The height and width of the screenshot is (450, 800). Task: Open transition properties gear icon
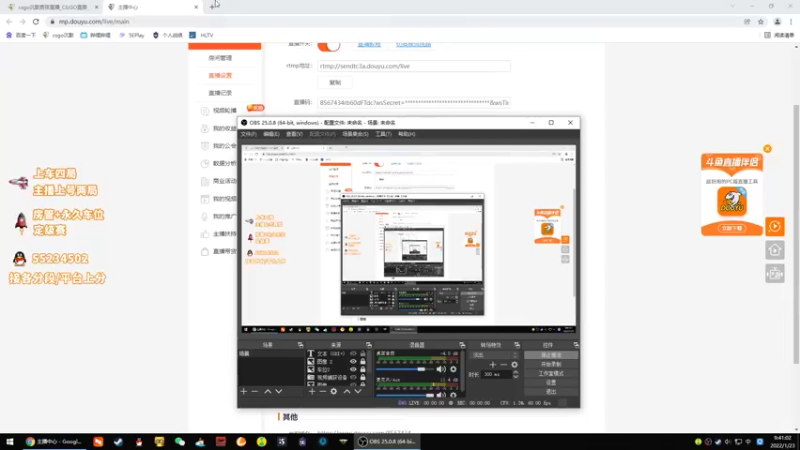point(514,364)
